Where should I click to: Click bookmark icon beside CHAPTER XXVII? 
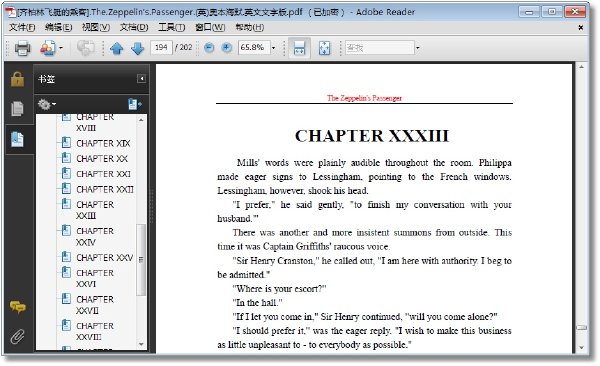[66, 298]
